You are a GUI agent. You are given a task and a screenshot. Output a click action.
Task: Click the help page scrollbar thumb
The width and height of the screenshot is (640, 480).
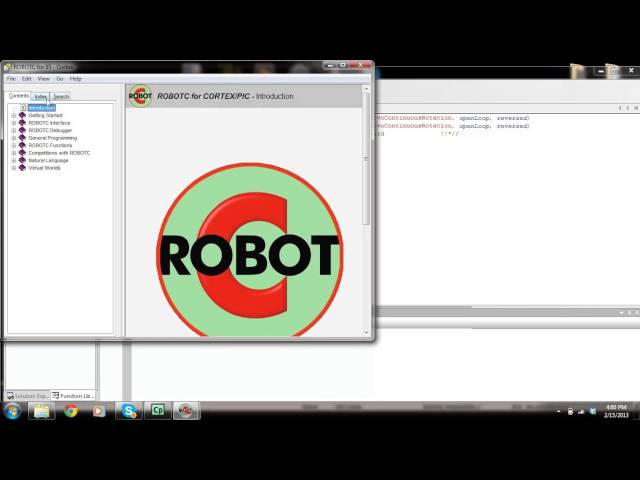[x=366, y=159]
